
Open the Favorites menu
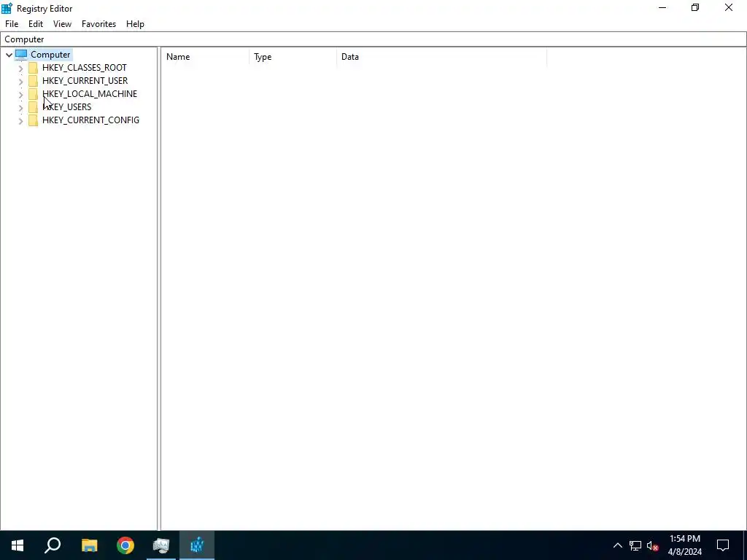[98, 24]
